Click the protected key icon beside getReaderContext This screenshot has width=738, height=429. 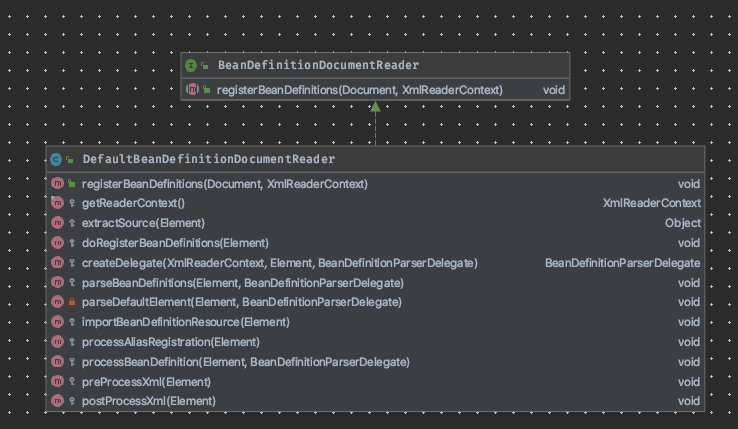[72, 203]
